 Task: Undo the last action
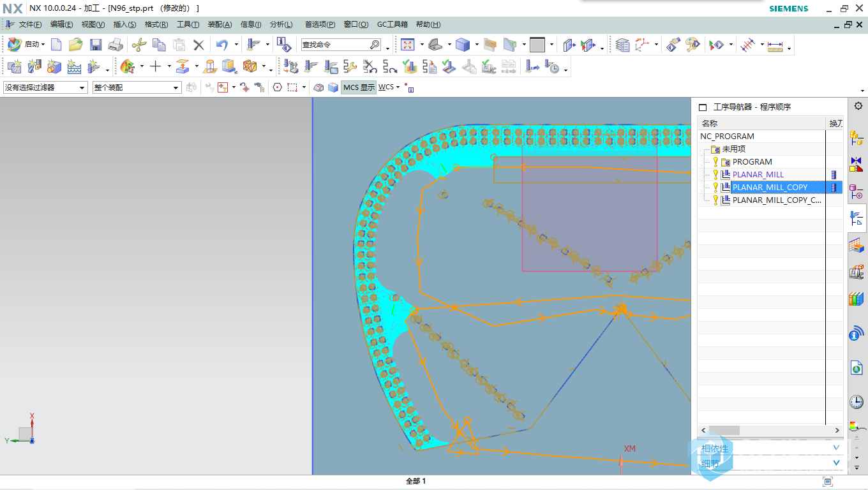coord(221,45)
